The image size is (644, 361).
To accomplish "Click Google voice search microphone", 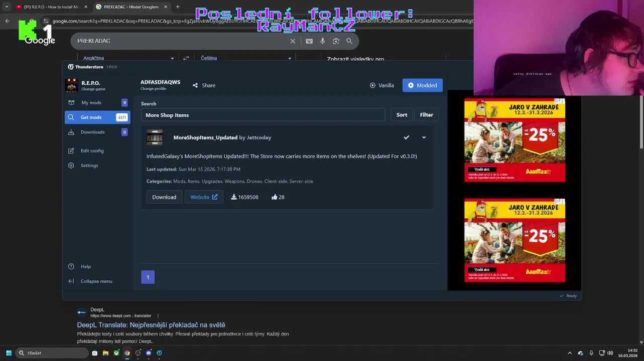I will point(323,41).
